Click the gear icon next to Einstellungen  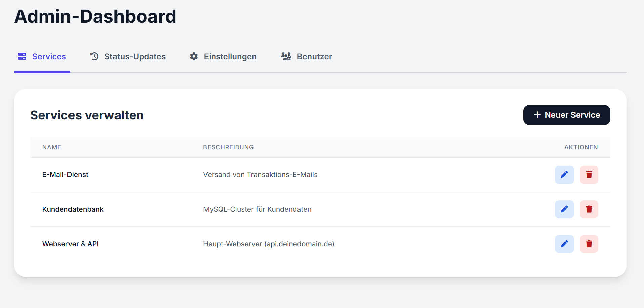click(194, 56)
